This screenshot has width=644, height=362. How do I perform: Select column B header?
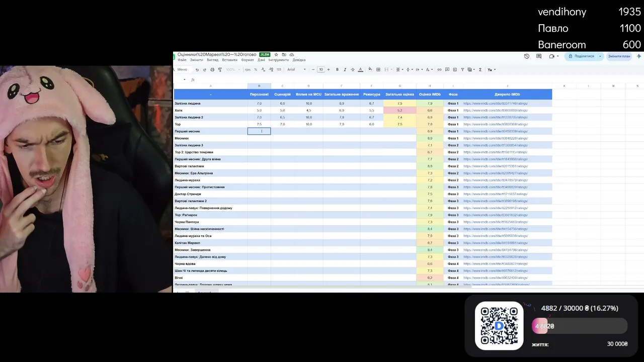coord(259,86)
